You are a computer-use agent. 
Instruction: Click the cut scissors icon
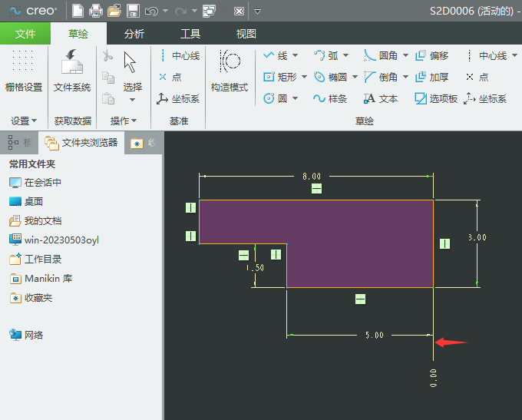107,55
